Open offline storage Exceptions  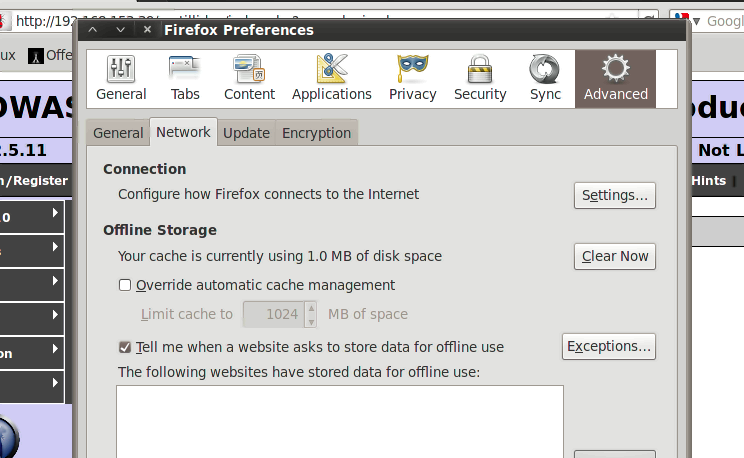[608, 347]
